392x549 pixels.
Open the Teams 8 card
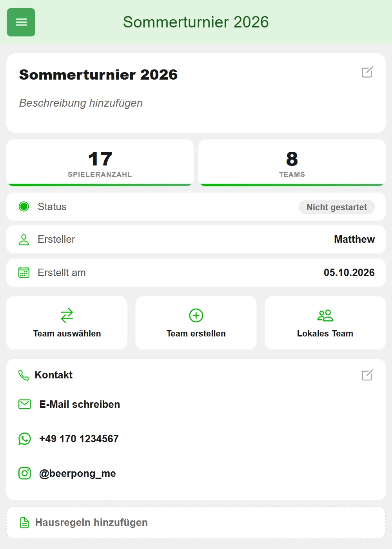coord(292,163)
